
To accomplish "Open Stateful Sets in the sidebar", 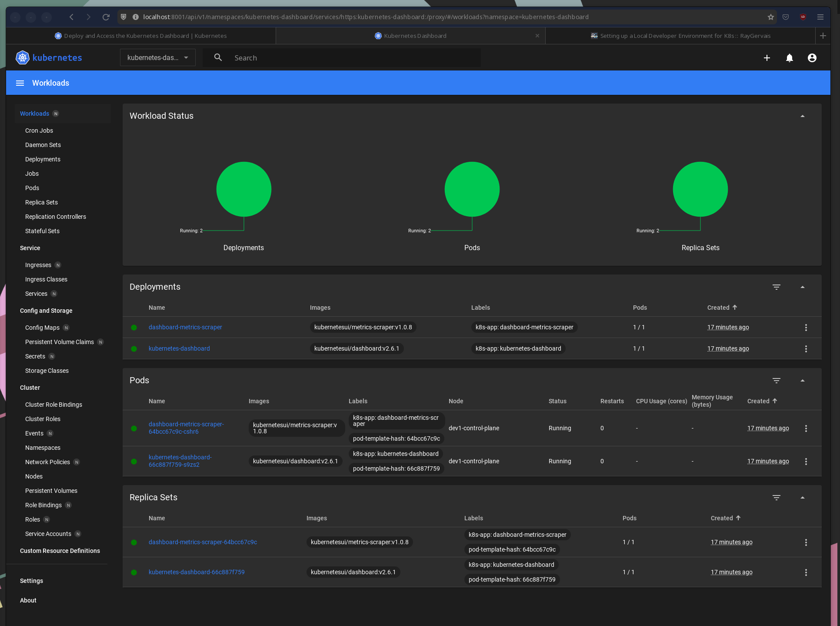I will pyautogui.click(x=42, y=231).
